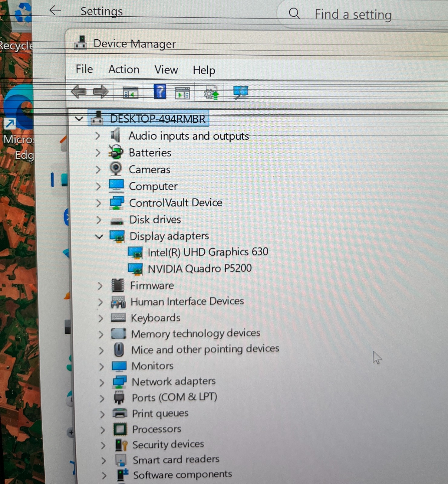Screen dimensions: 448x484
Task: Click the Disk drives icon
Action: [x=117, y=221]
